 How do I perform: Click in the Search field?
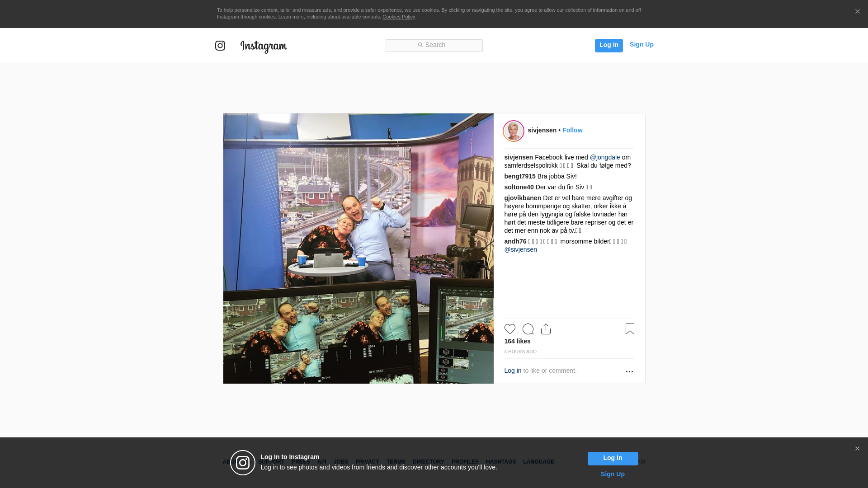[434, 45]
